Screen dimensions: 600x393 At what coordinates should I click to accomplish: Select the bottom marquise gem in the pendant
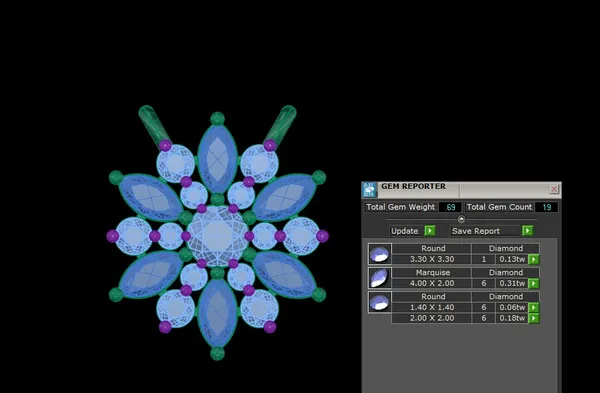pyautogui.click(x=217, y=313)
